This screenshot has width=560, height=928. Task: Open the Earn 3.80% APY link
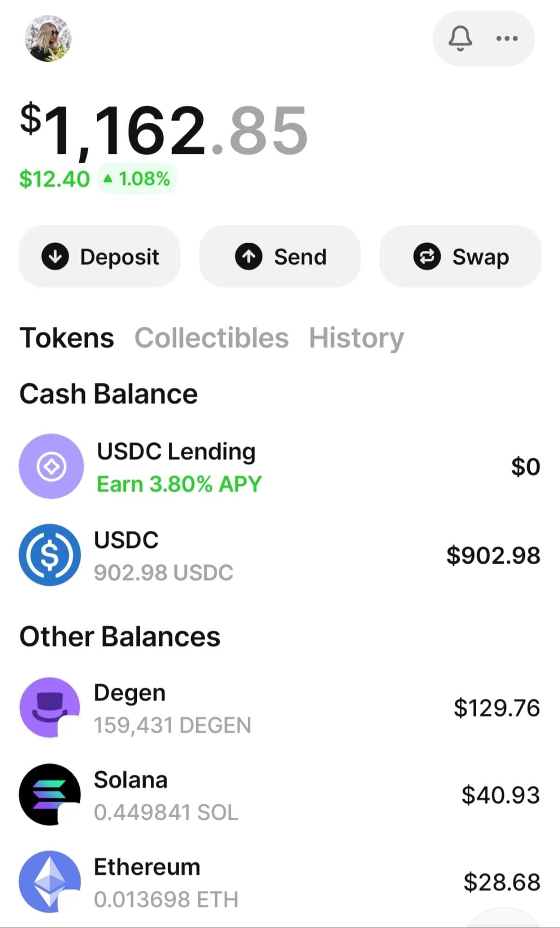(x=179, y=484)
